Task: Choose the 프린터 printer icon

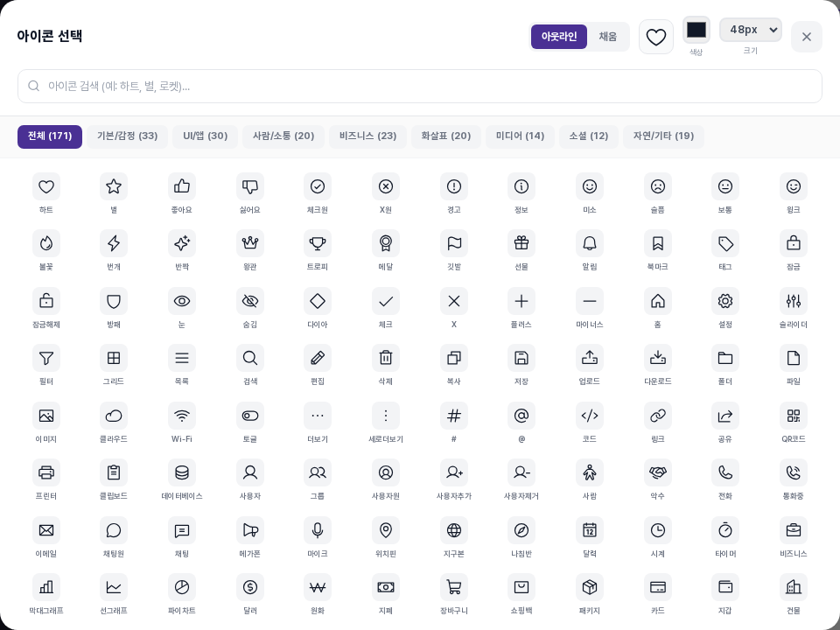Action: tap(46, 472)
